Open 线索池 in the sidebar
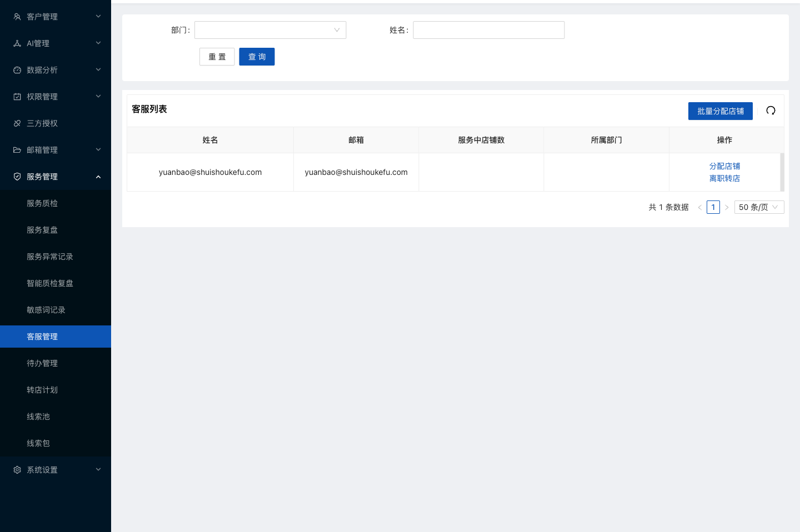Image resolution: width=800 pixels, height=532 pixels. pyautogui.click(x=56, y=416)
